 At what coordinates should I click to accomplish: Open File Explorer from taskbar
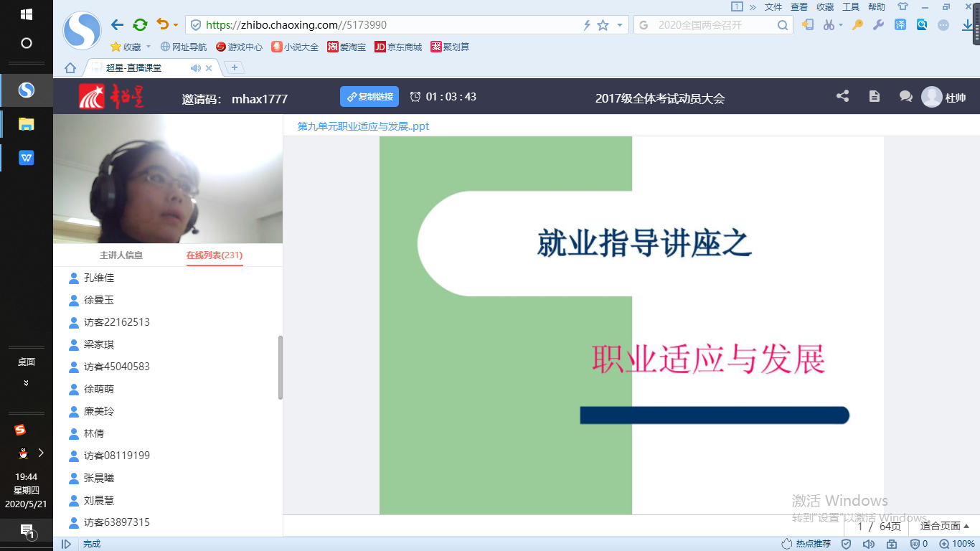coord(27,124)
